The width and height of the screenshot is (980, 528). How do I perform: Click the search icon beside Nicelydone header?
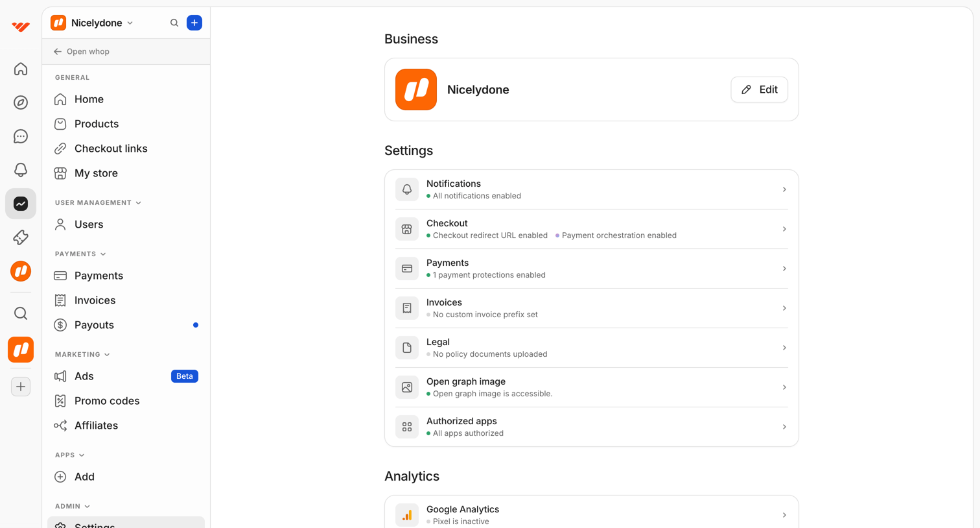coord(174,23)
